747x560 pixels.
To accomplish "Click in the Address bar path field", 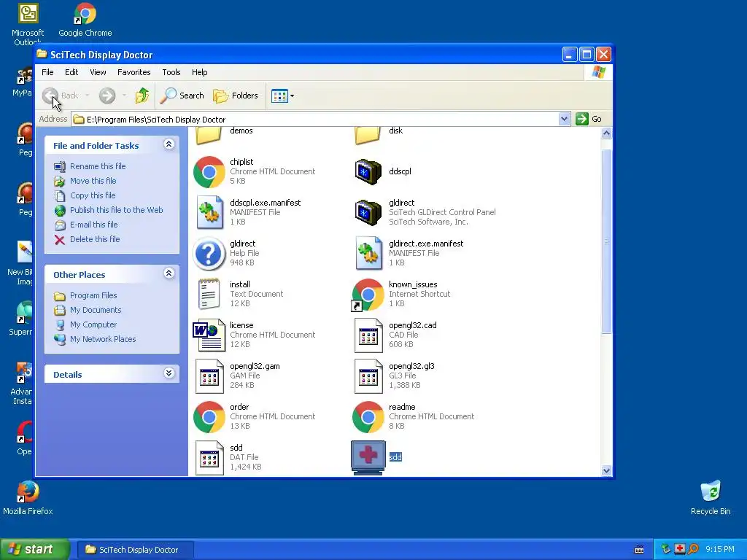I will [x=314, y=120].
